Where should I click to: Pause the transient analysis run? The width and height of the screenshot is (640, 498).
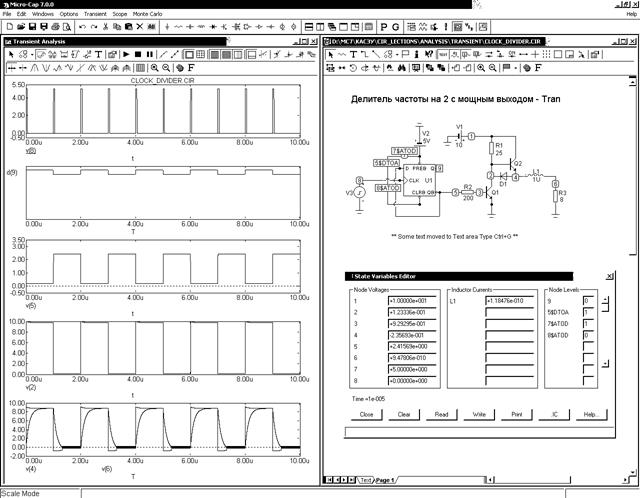pyautogui.click(x=149, y=54)
